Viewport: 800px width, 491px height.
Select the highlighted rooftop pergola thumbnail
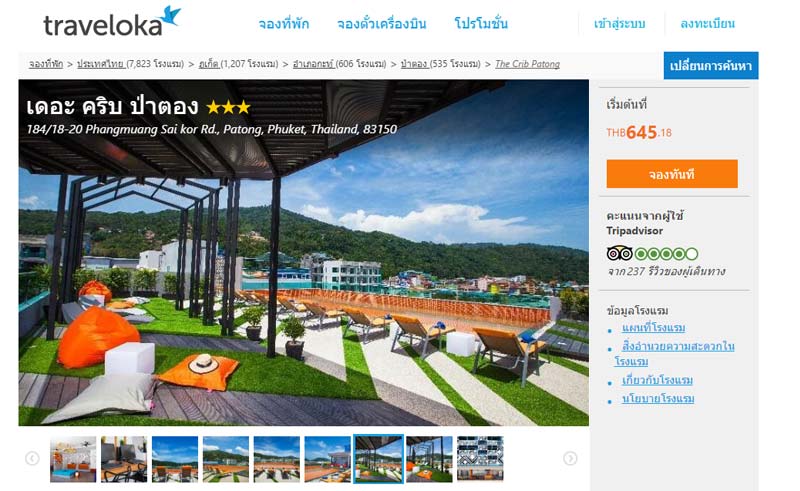[378, 458]
